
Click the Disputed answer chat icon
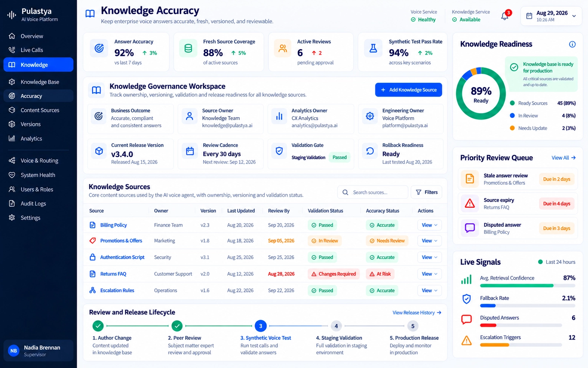tap(470, 228)
